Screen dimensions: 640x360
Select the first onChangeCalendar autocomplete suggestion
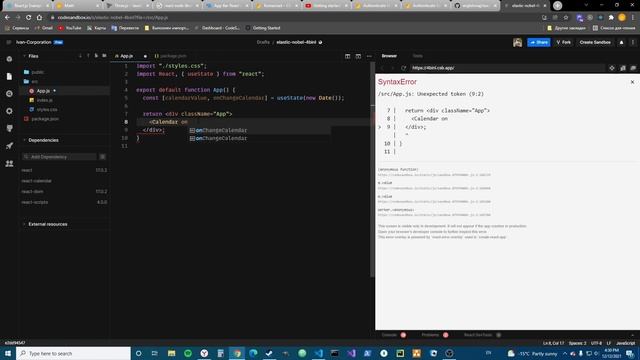260,130
